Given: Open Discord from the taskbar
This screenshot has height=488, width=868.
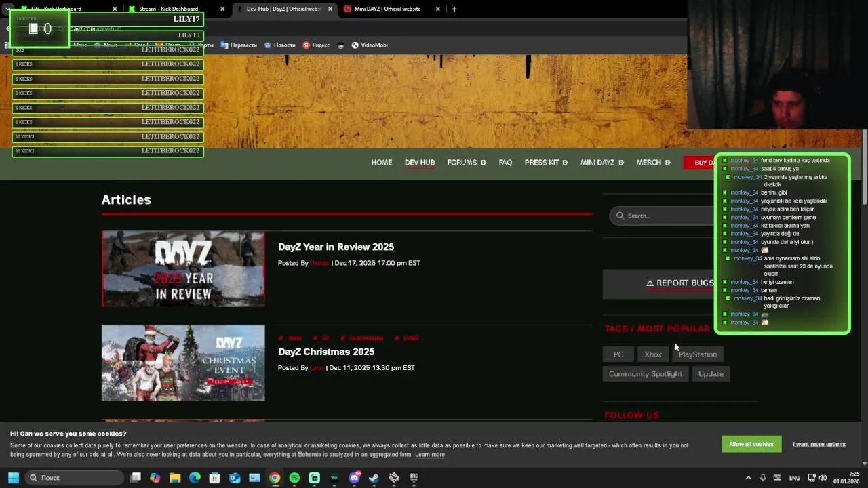Looking at the screenshot, I should pos(354,478).
